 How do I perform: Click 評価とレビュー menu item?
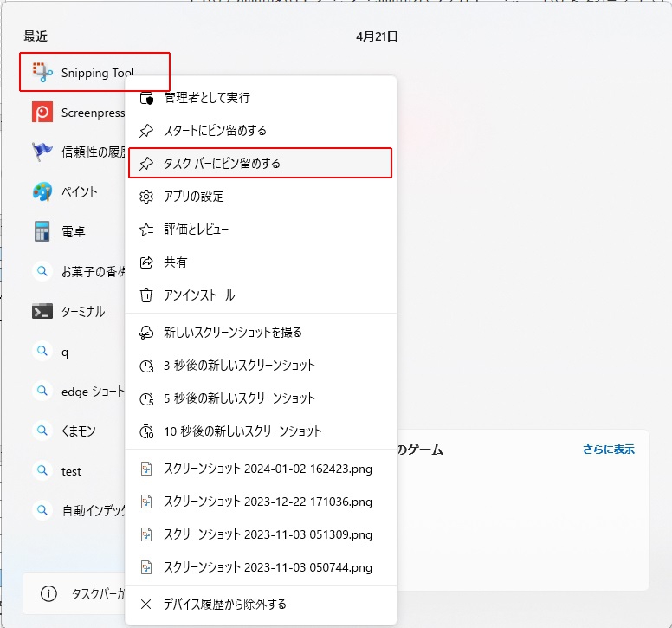(x=197, y=230)
